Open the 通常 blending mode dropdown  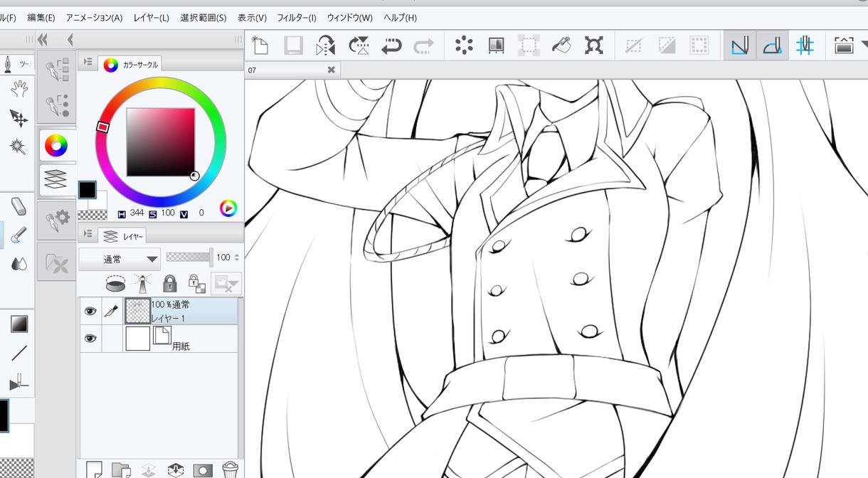(x=120, y=260)
